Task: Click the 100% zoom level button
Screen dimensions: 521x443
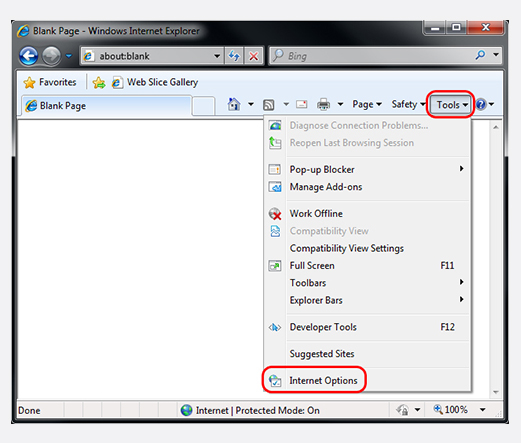Action: pyautogui.click(x=451, y=409)
